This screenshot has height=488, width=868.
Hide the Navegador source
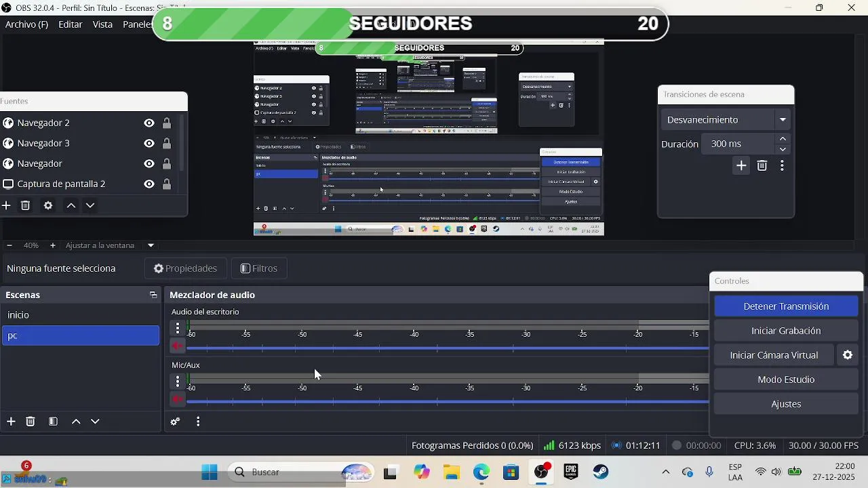(149, 163)
